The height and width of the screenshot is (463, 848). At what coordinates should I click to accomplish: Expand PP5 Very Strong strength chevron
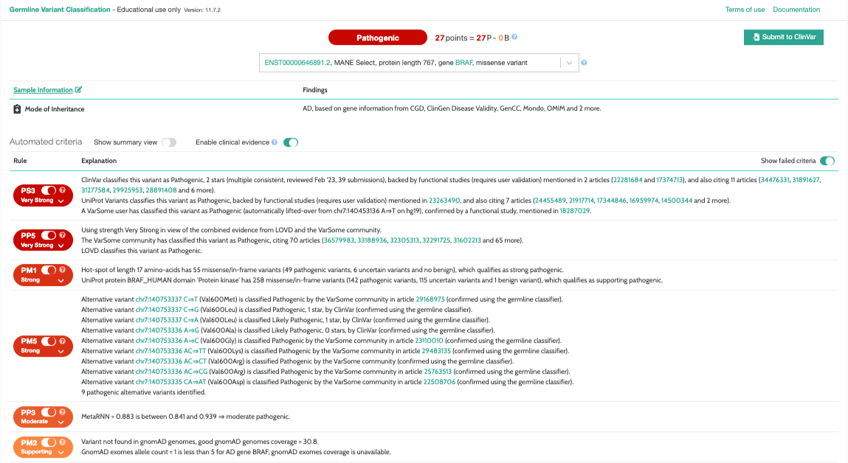pyautogui.click(x=61, y=246)
